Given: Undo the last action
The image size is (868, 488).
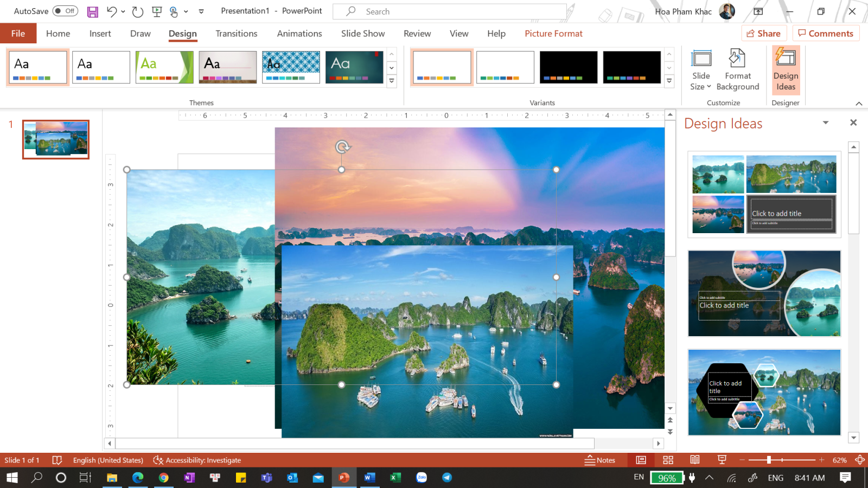Looking at the screenshot, I should [x=110, y=11].
